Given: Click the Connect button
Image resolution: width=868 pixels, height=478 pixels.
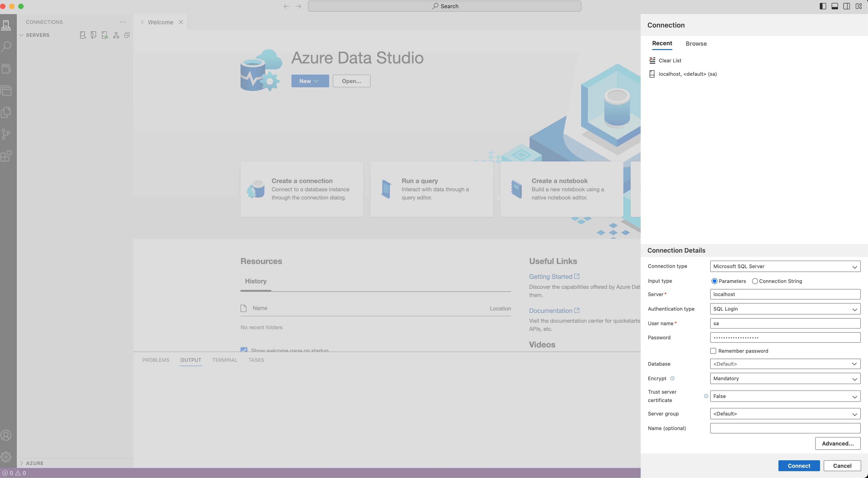Looking at the screenshot, I should pyautogui.click(x=799, y=465).
